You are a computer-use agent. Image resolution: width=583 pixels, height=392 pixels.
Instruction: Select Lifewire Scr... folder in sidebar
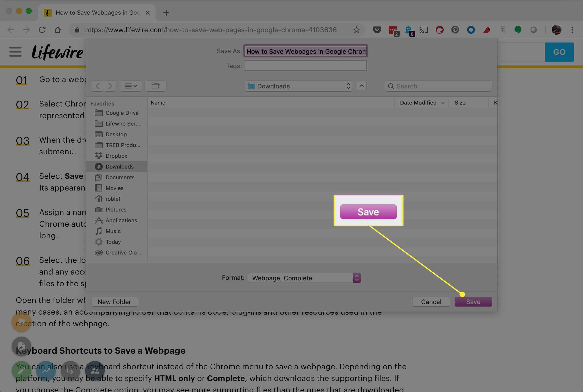117,124
